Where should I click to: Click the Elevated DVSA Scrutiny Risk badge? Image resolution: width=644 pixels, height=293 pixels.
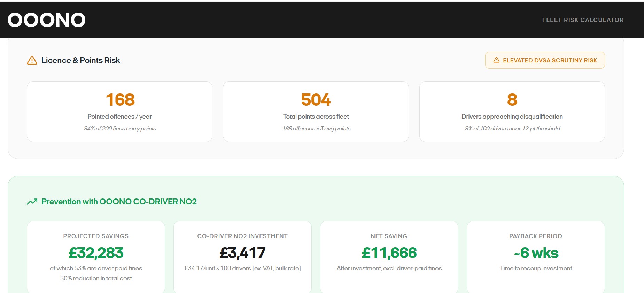(545, 60)
